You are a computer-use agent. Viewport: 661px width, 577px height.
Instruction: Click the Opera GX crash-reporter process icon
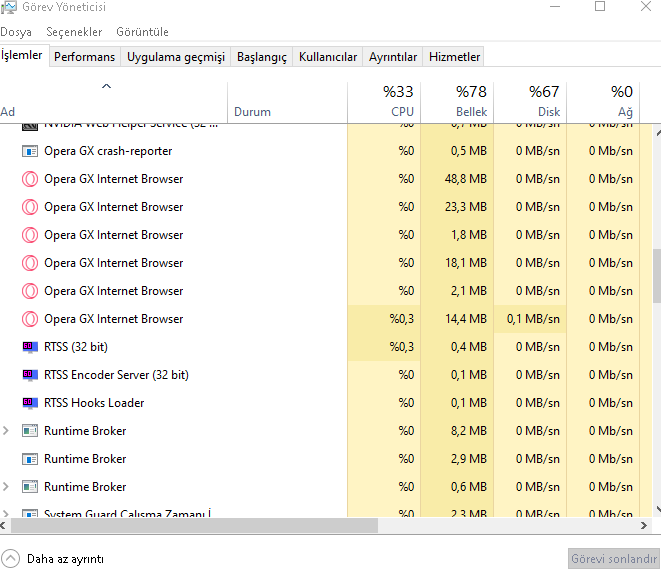pyautogui.click(x=30, y=151)
